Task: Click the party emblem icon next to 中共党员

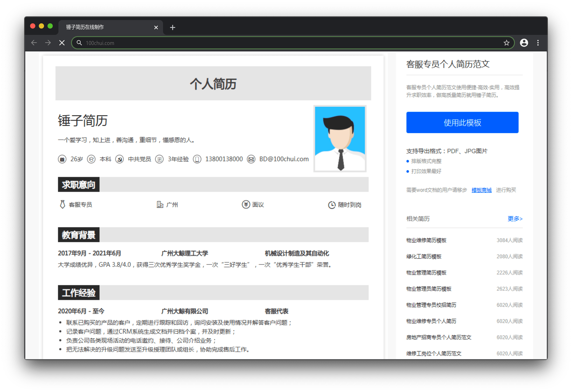Action: pos(120,159)
